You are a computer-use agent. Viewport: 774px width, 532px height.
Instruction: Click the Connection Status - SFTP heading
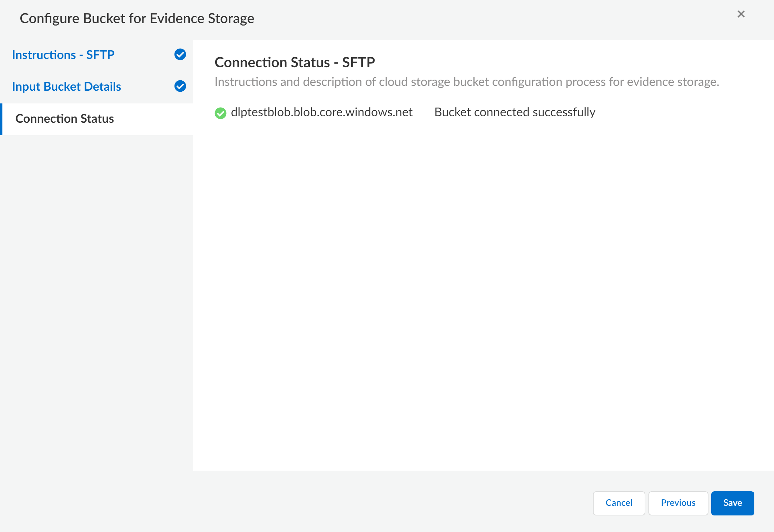pyautogui.click(x=295, y=62)
